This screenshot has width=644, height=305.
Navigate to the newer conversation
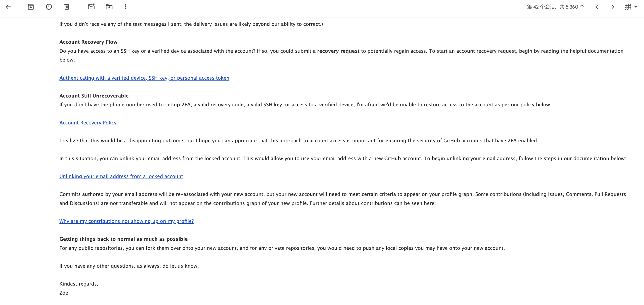coord(597,7)
